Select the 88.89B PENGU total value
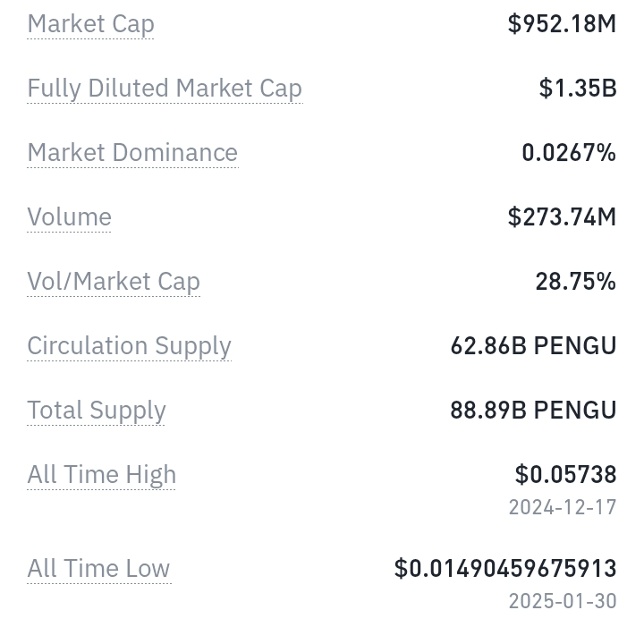644x644 pixels. click(533, 410)
